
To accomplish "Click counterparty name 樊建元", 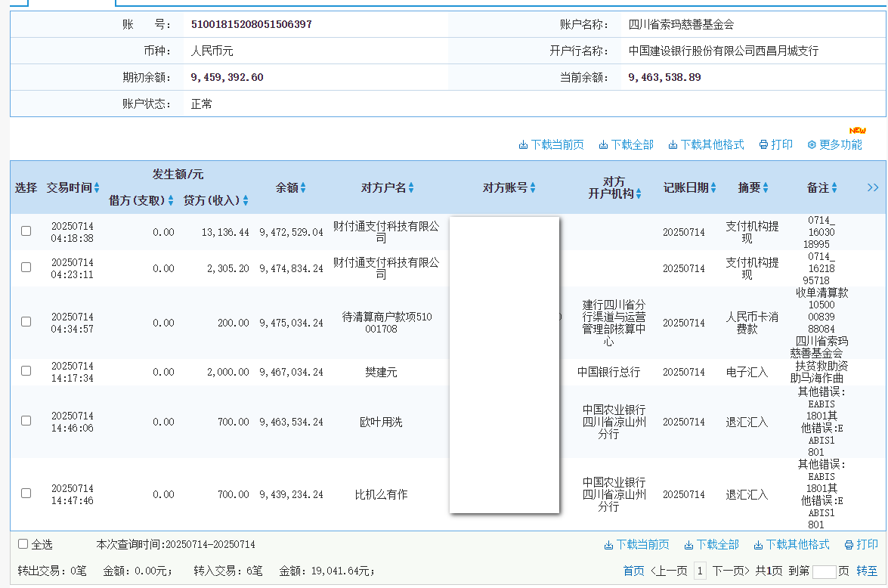I will [x=381, y=372].
